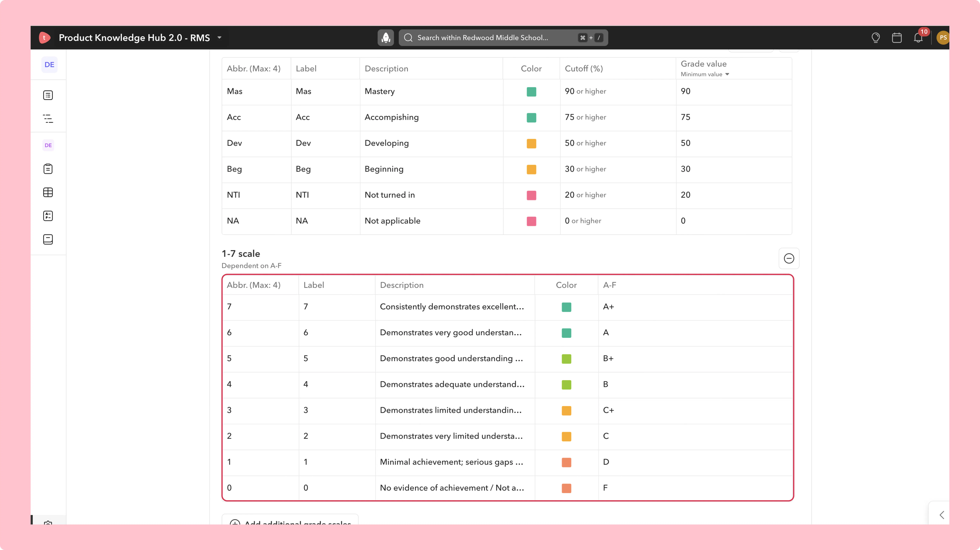Open the lightbulb tips icon
This screenshot has width=980, height=550.
(875, 38)
